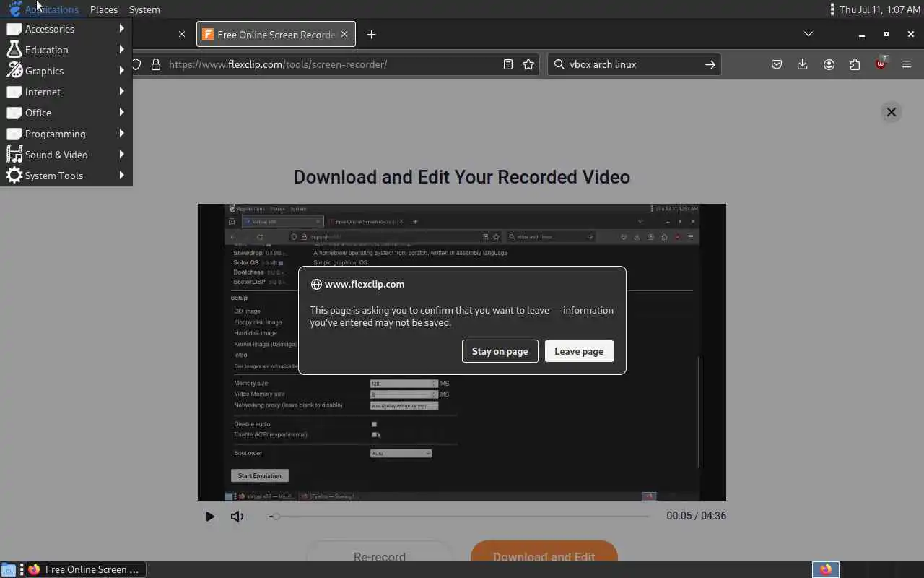Open the Places menu
This screenshot has width=924, height=578.
(x=104, y=9)
